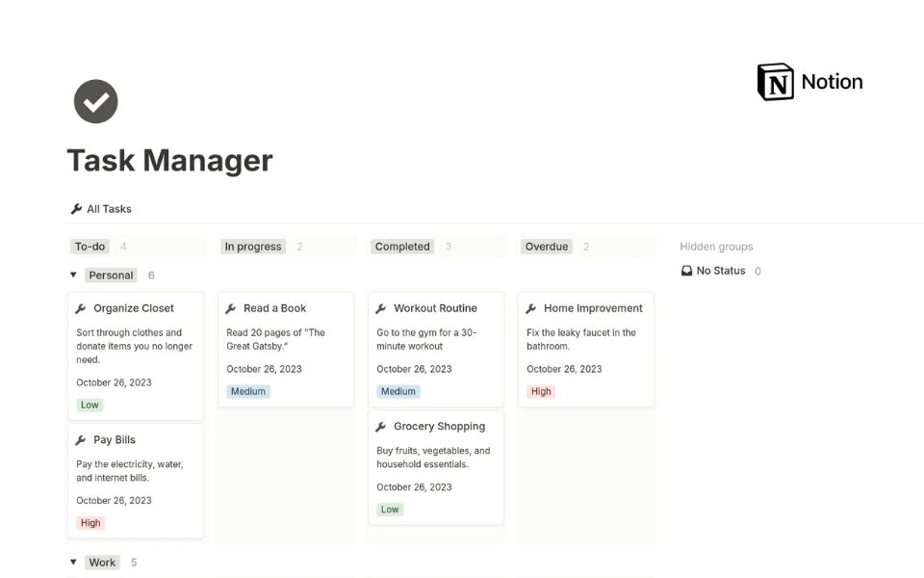Click the wrench icon on Workout Routine card
Screen dimensions: 924x578
click(381, 309)
